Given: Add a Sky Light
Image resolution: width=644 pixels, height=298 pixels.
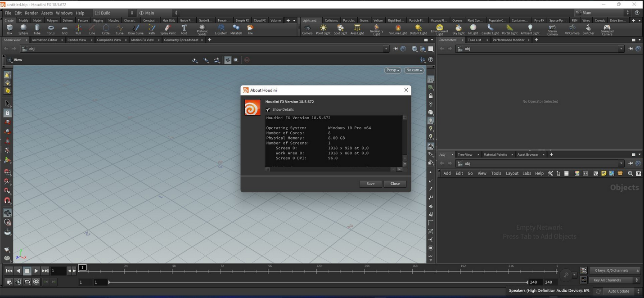Looking at the screenshot, I should [458, 29].
